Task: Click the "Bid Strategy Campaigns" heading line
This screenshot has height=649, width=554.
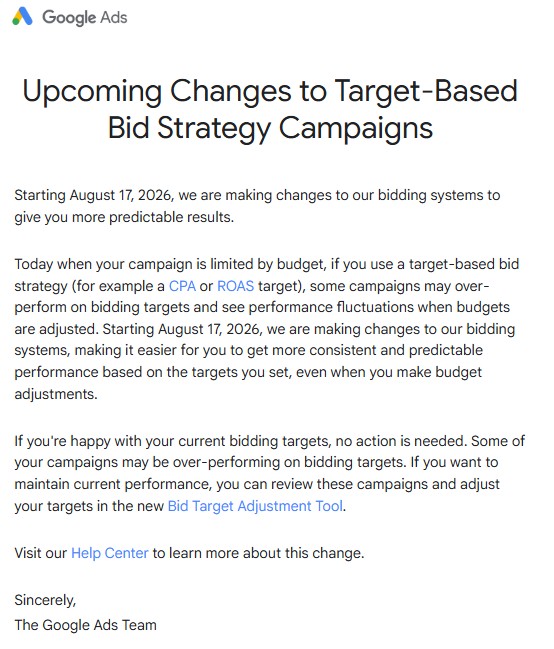Action: pyautogui.click(x=270, y=127)
